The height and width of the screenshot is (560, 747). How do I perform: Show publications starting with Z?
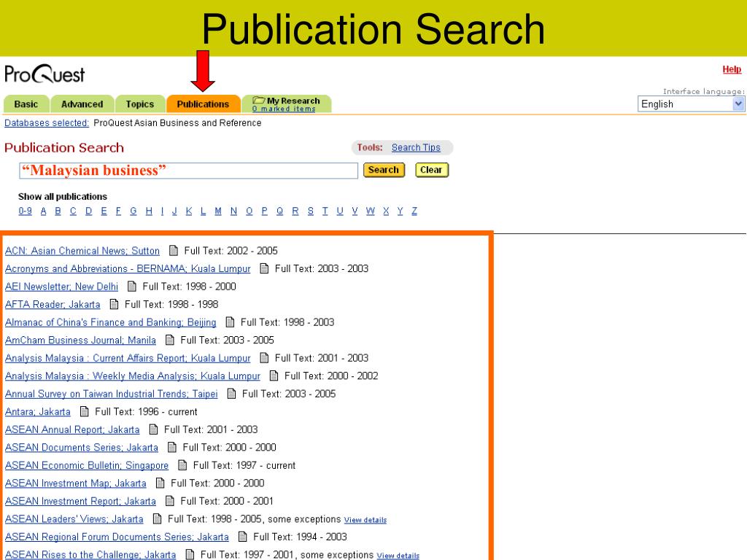(414, 211)
